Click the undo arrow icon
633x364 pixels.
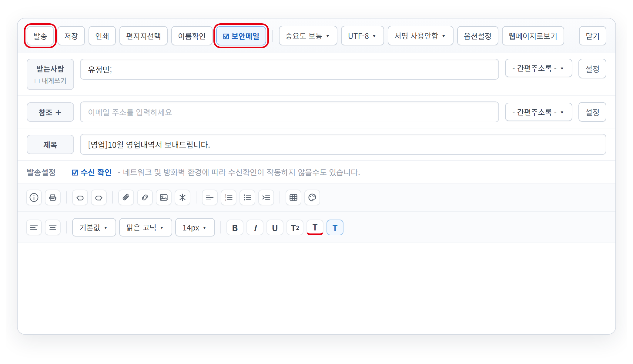pyautogui.click(x=80, y=197)
